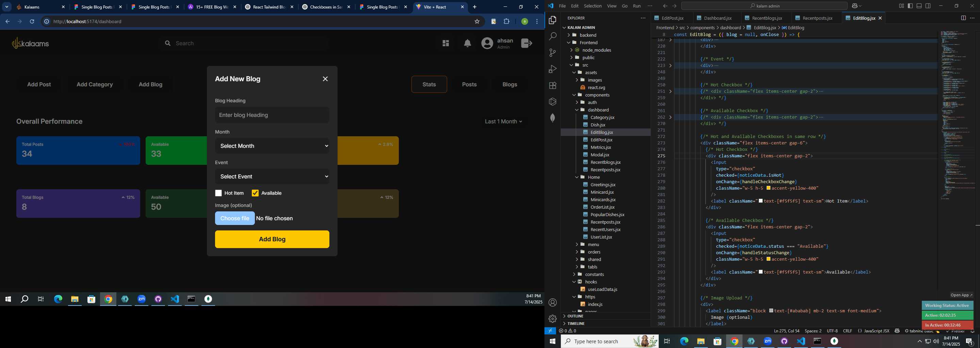The width and height of the screenshot is (980, 348).
Task: Open File Explorer in lower Windows taskbar
Action: pos(701,341)
